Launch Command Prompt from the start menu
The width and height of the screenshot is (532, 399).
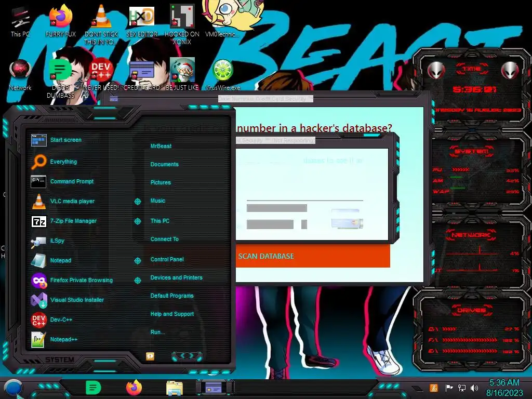pyautogui.click(x=62, y=181)
